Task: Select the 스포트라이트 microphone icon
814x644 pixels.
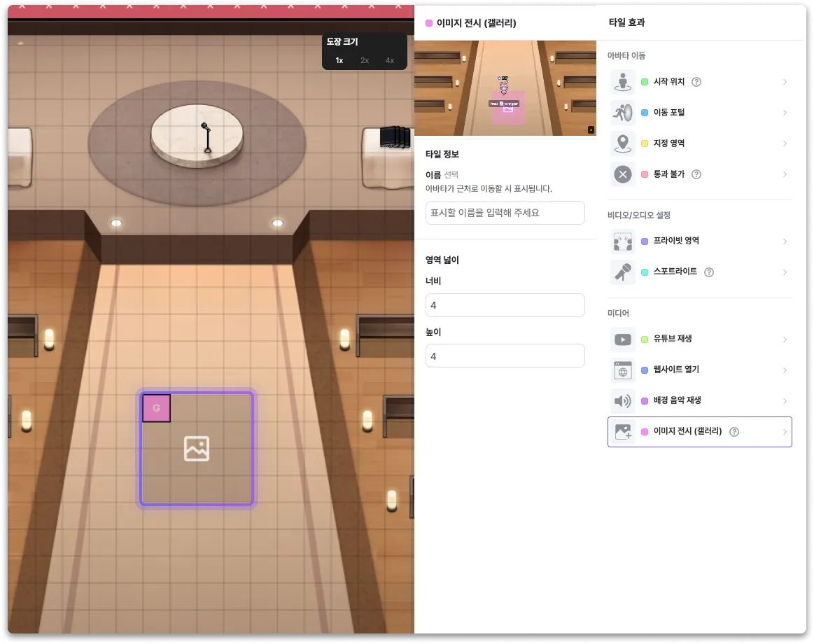Action: tap(622, 272)
